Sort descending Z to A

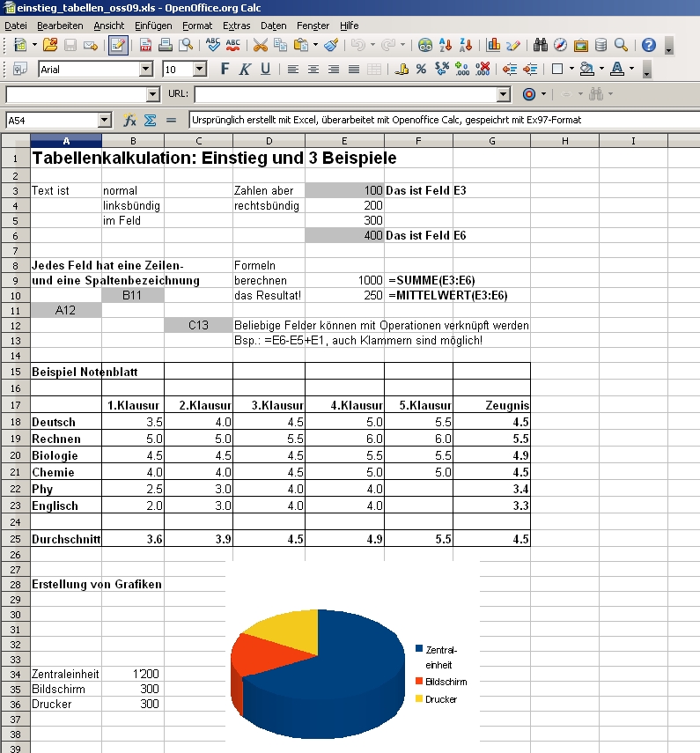pos(466,45)
